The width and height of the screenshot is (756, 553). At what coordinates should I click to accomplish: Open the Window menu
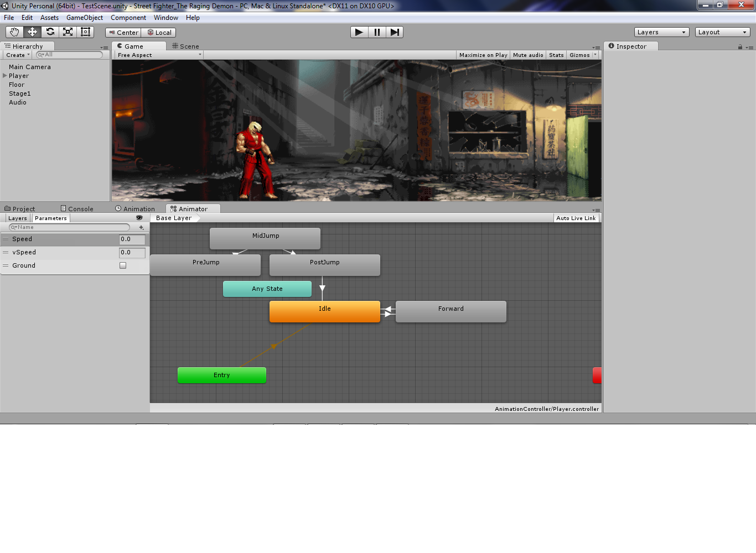coord(166,18)
